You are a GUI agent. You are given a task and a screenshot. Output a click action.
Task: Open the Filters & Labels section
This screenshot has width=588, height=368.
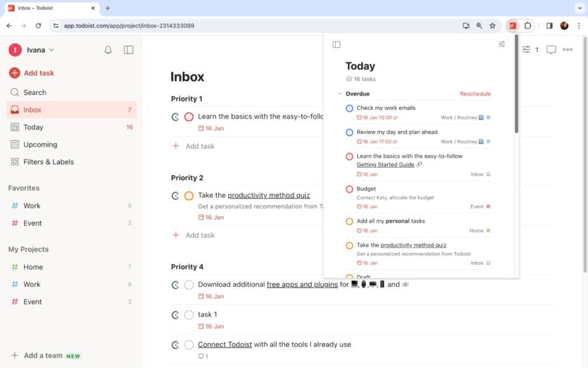coord(47,162)
